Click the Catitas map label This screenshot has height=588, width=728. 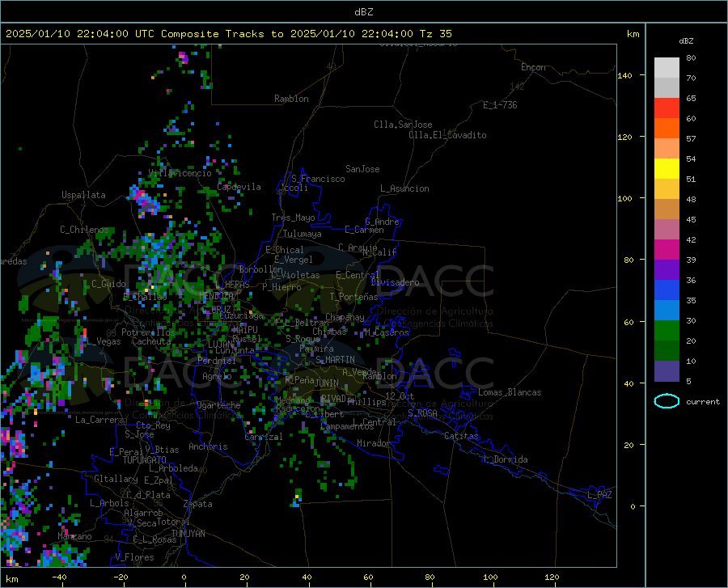coord(462,436)
